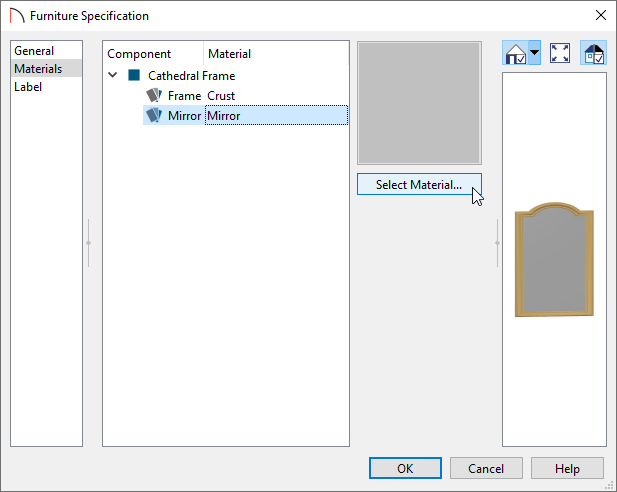Click the Chief Architect title bar logo

point(17,16)
